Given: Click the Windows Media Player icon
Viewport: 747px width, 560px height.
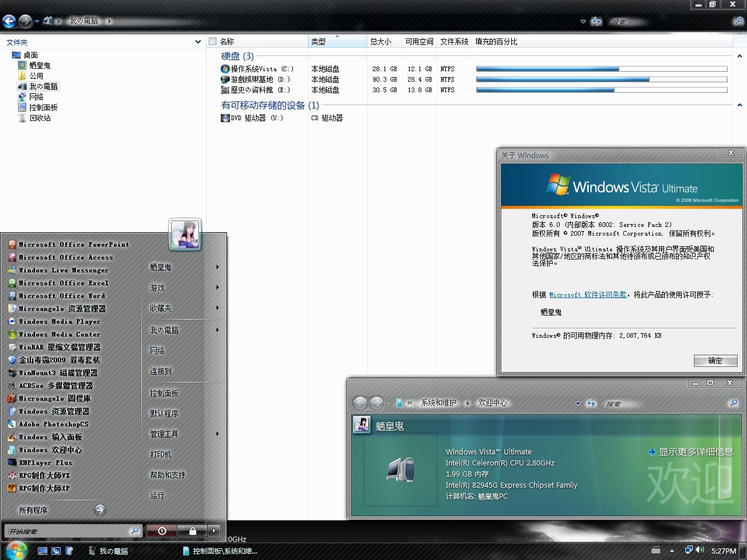Looking at the screenshot, I should click(x=12, y=321).
